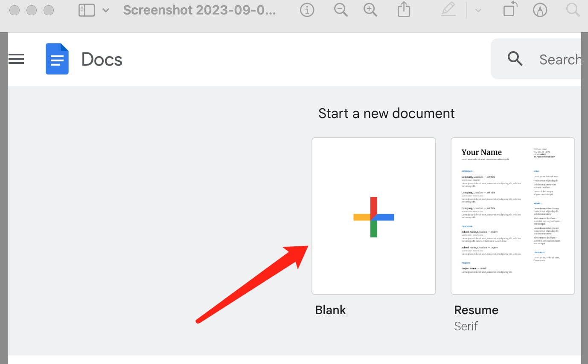Select the highlight pencil tool
This screenshot has height=364, width=588.
448,9
